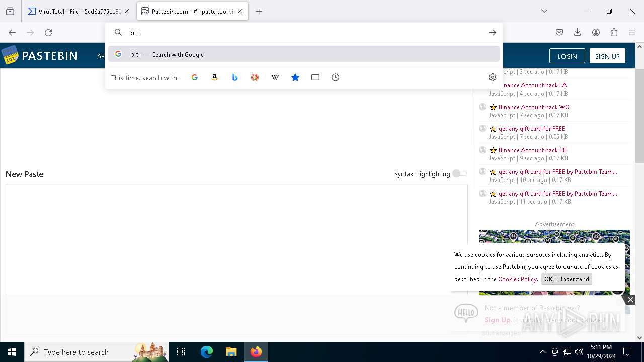Switch to the Pastebin.com tab
The width and height of the screenshot is (644, 362).
coord(192,11)
